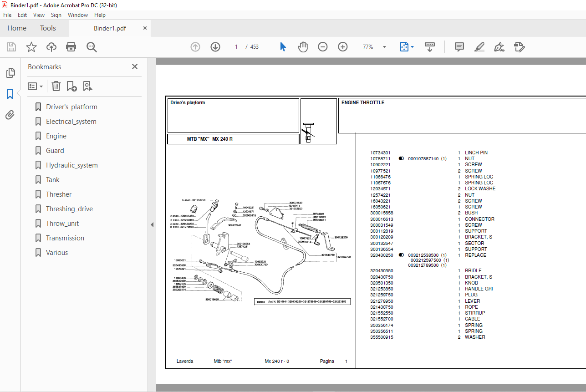Open the Electrical_system bookmark

coord(71,122)
